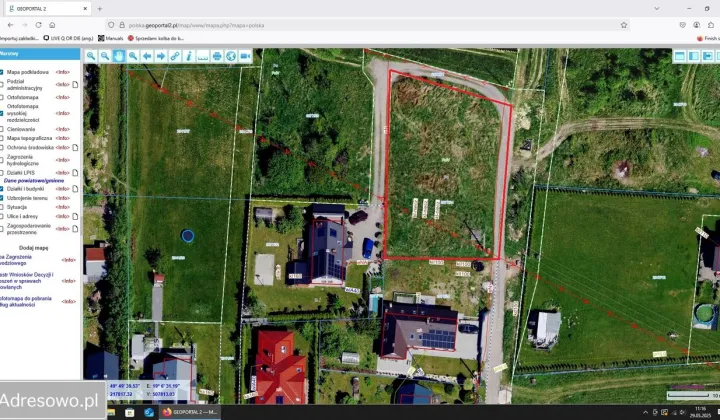
Task: Open Outlook from the taskbar
Action: pos(149,412)
